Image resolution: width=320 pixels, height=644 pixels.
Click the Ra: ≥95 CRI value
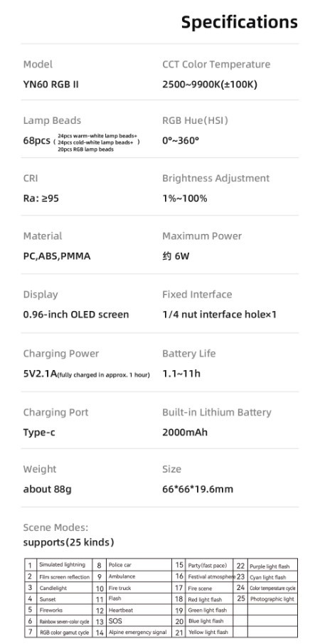click(x=41, y=199)
